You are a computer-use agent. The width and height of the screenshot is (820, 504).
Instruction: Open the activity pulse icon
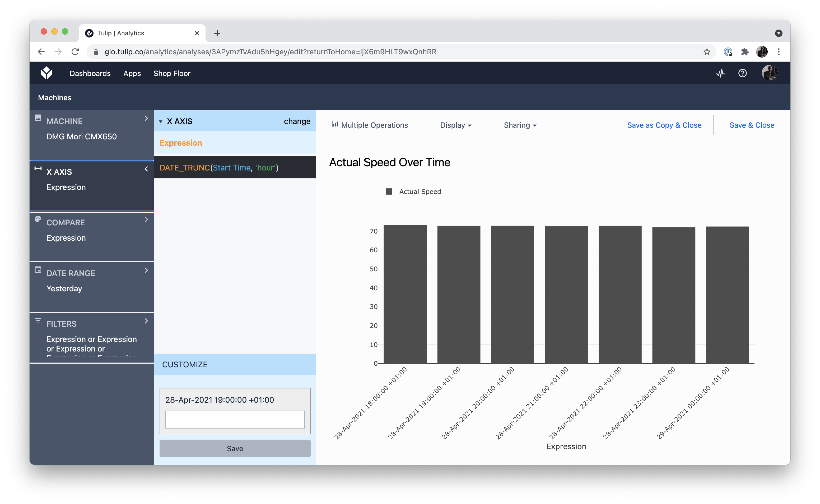pyautogui.click(x=720, y=73)
